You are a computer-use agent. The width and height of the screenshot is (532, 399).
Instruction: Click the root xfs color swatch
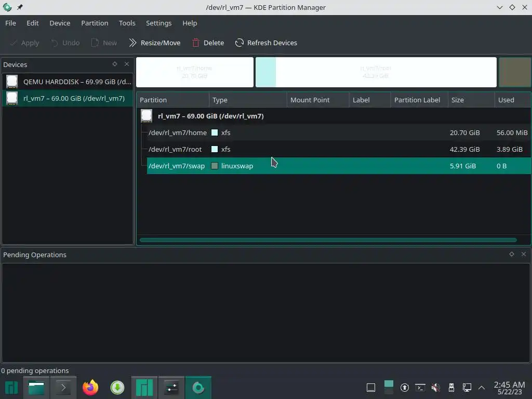(215, 149)
